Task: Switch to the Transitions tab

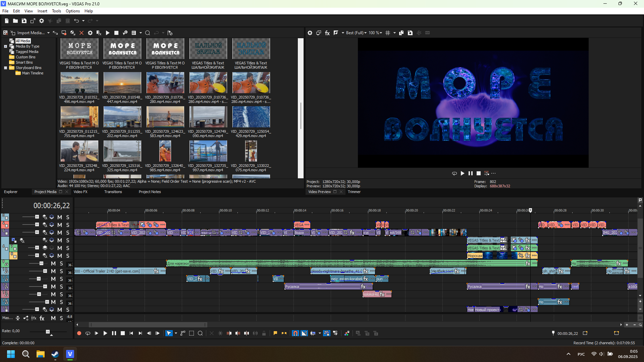Action: tap(113, 192)
